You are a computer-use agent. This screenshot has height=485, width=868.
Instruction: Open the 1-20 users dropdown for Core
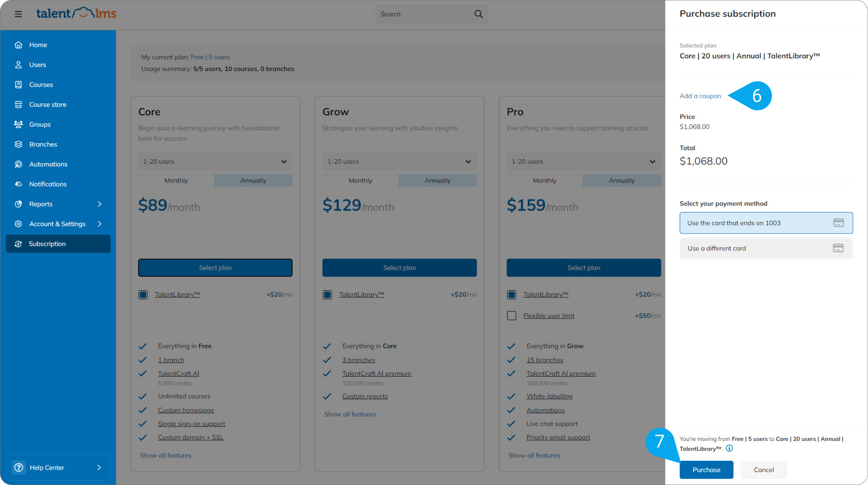[x=215, y=161]
